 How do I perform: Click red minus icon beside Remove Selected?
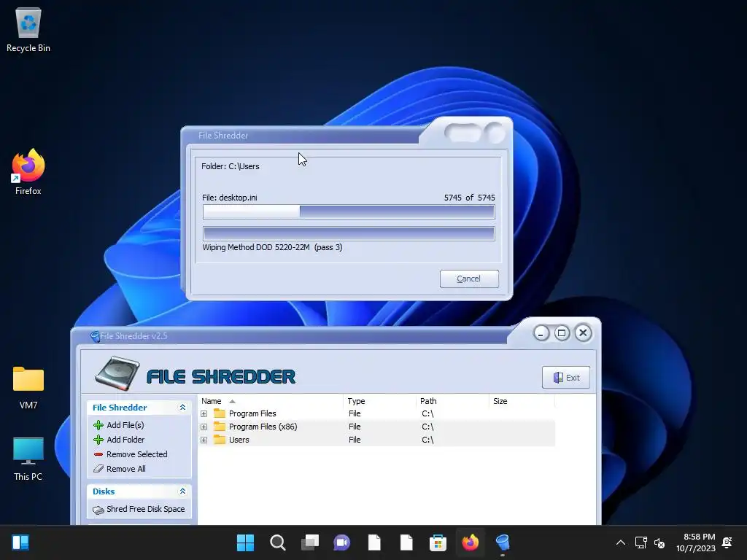pyautogui.click(x=98, y=454)
